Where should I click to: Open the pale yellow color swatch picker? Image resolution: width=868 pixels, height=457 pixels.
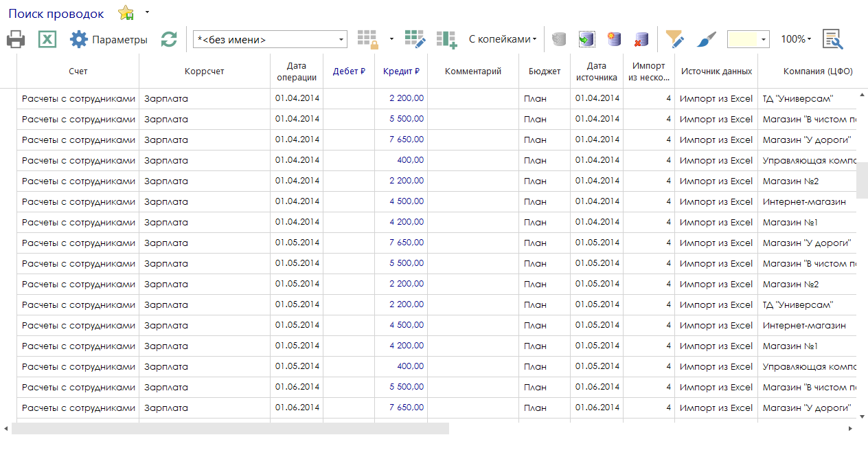(x=748, y=39)
